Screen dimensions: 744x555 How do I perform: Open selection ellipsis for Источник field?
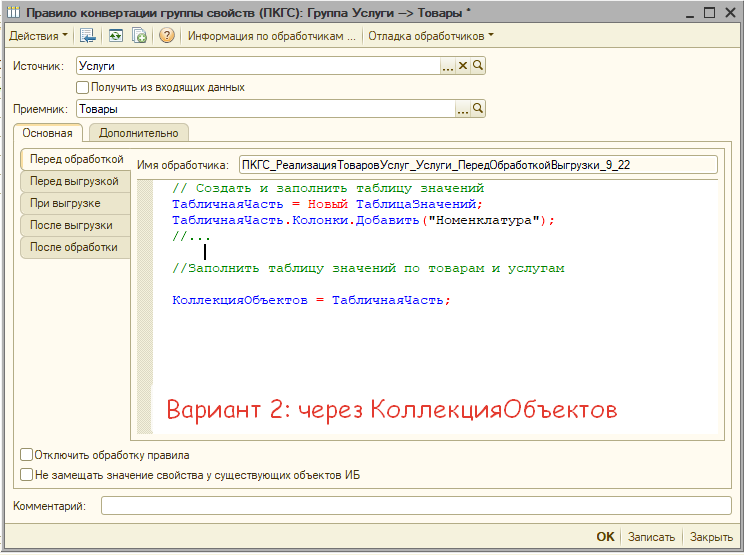click(x=447, y=66)
